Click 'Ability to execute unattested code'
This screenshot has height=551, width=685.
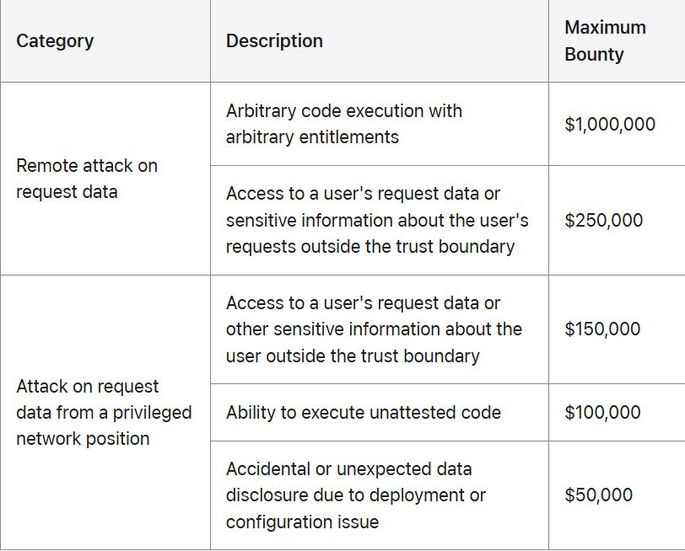[363, 412]
